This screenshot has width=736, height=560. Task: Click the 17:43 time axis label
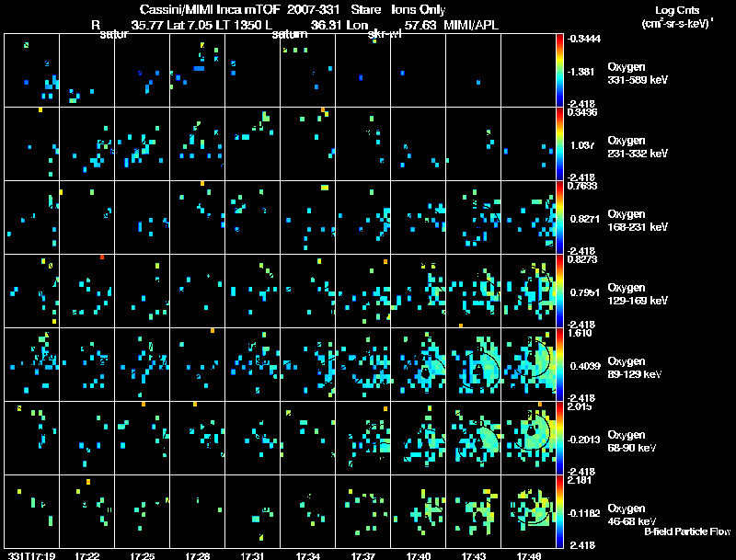(x=474, y=556)
